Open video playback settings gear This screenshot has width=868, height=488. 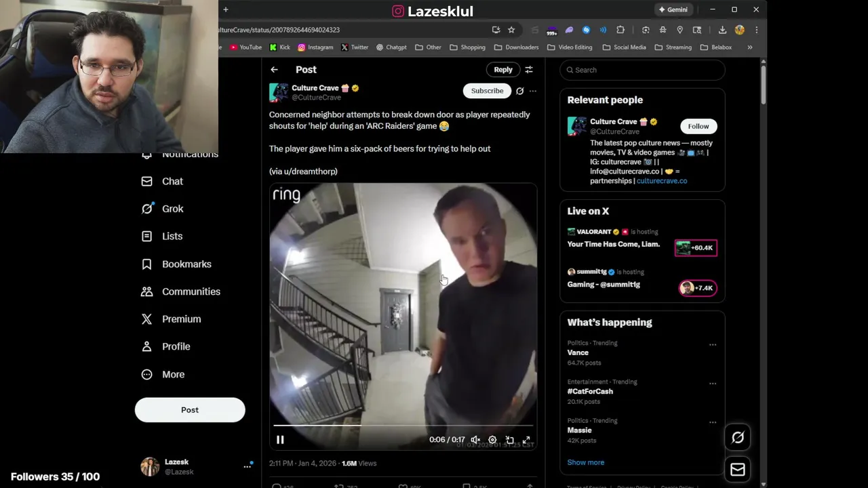tap(492, 440)
